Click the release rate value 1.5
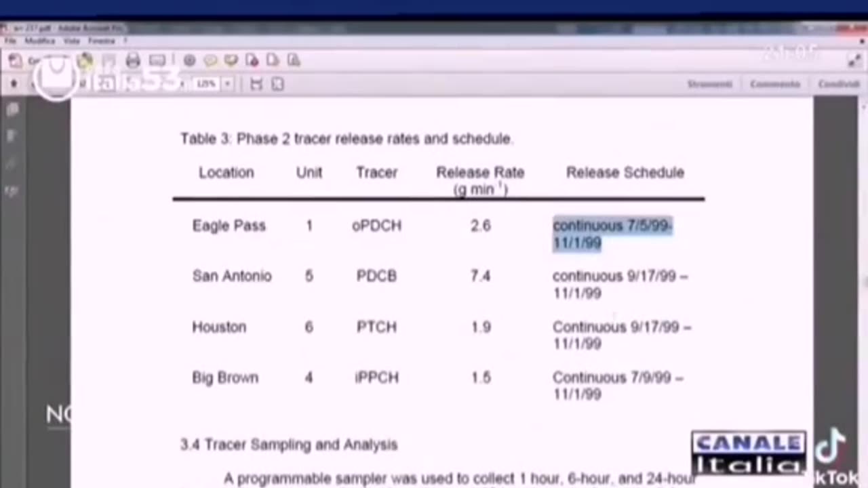Screen dimensions: 868x488 [481, 378]
